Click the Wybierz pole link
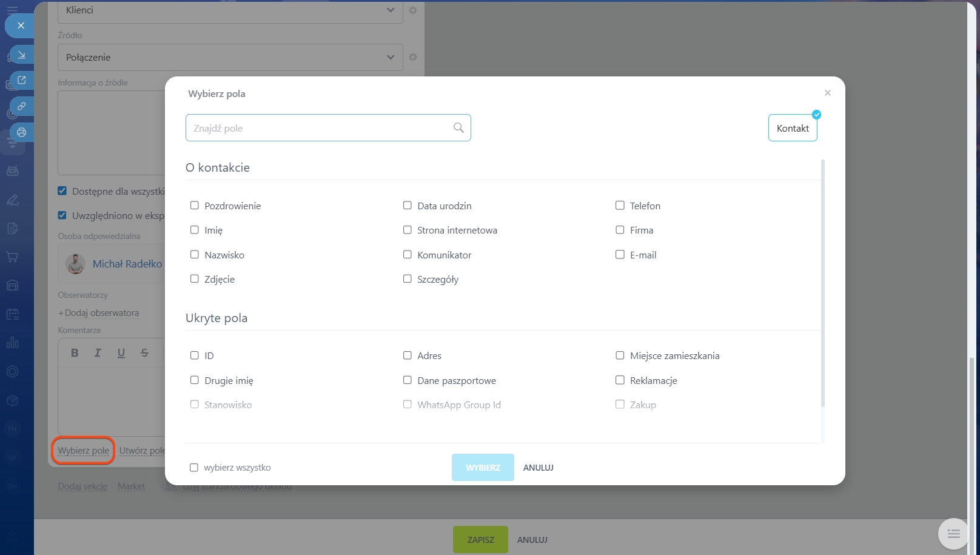The image size is (980, 555). click(84, 451)
